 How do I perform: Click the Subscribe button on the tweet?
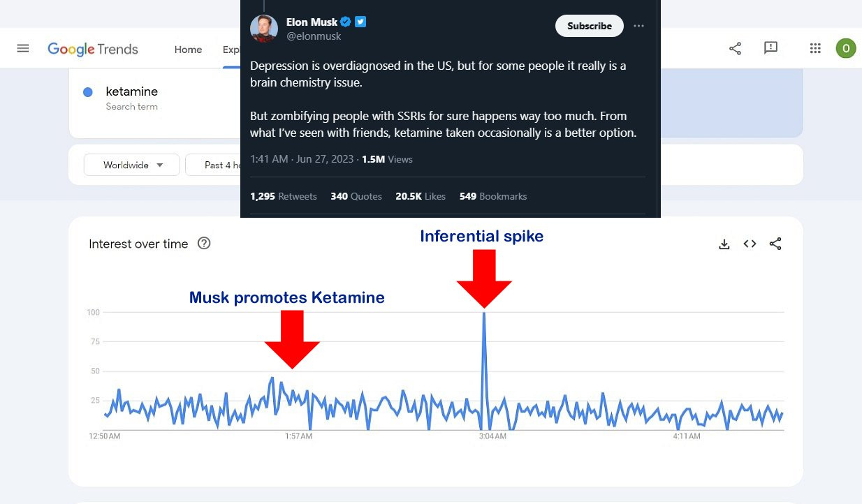click(x=590, y=26)
